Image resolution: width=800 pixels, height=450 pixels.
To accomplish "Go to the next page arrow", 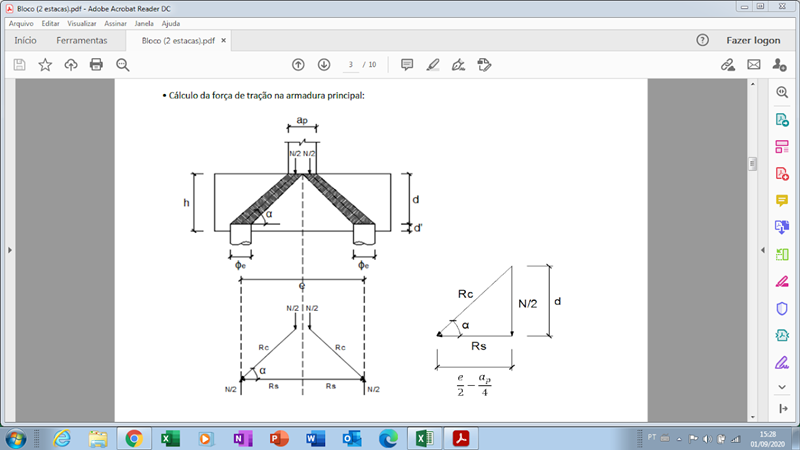I will coord(324,65).
